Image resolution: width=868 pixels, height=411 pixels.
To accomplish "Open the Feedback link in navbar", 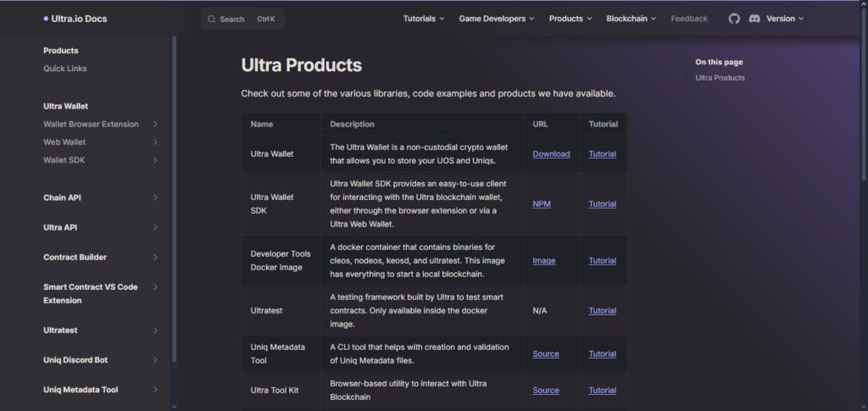I will tap(689, 19).
